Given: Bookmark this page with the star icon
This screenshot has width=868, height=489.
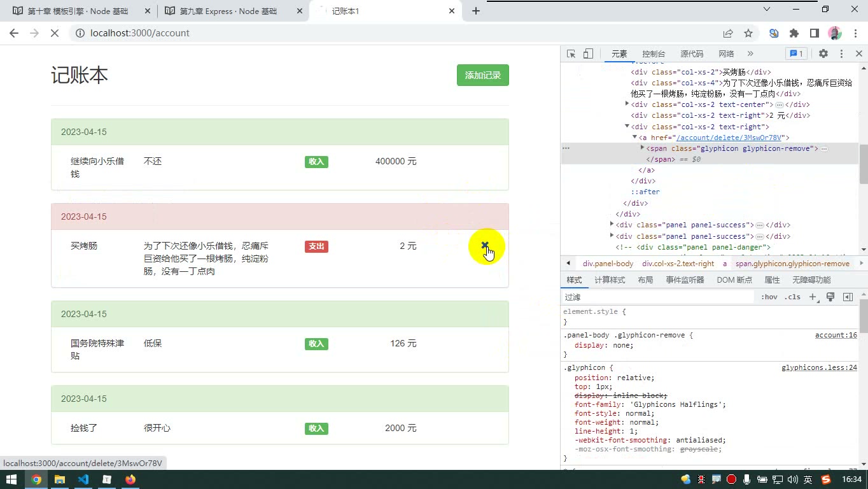Looking at the screenshot, I should (x=748, y=33).
